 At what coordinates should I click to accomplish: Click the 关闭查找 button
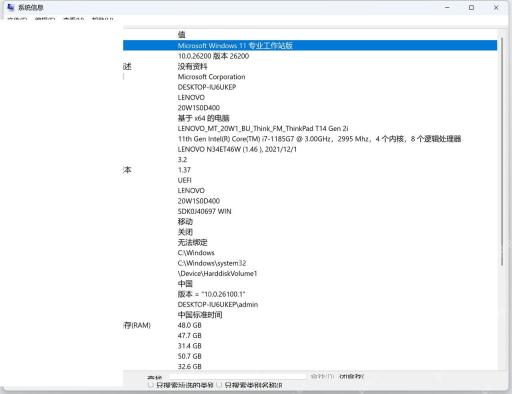coord(351,376)
